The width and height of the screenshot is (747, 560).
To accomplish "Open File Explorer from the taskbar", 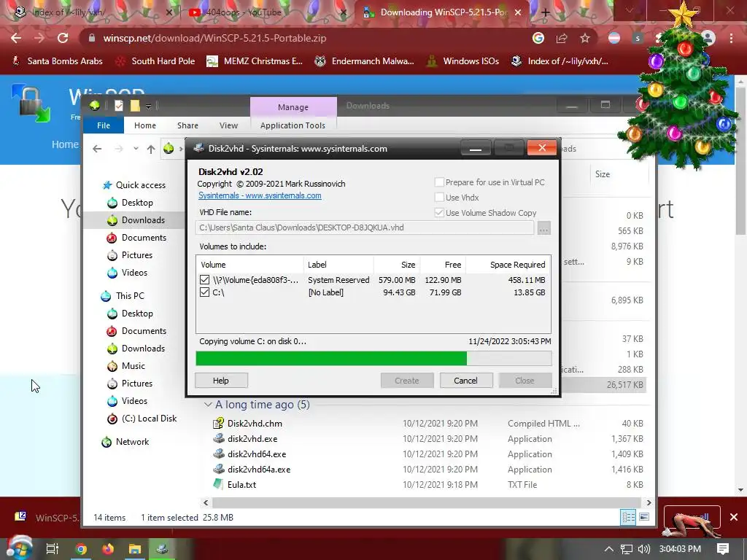I will 135,549.
